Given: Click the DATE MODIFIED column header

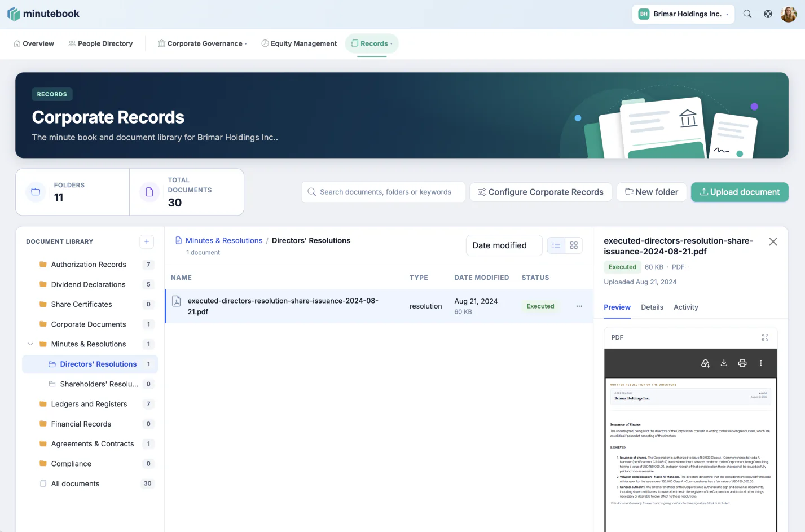Looking at the screenshot, I should pyautogui.click(x=481, y=278).
